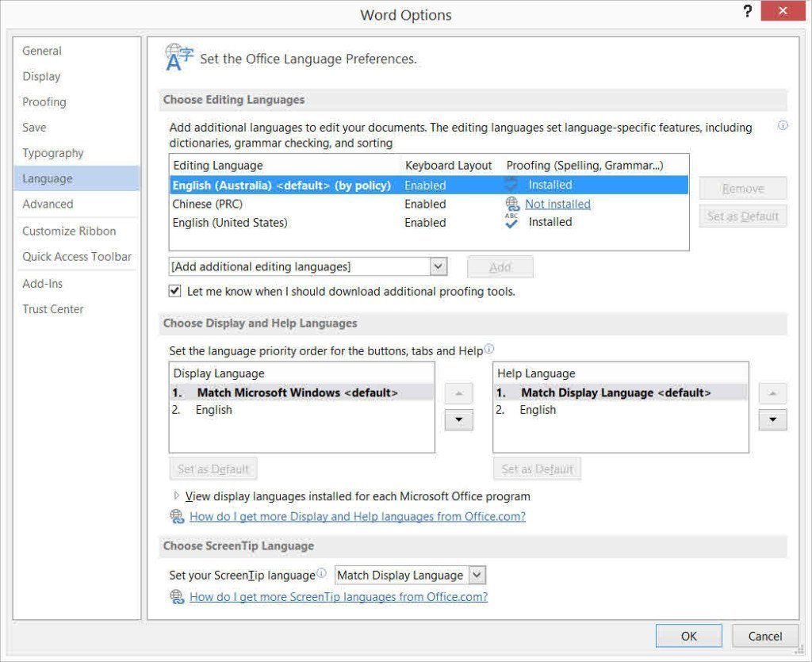Toggle 'Let me know when I should download' checkbox
Screen dimensions: 812x662
point(174,291)
